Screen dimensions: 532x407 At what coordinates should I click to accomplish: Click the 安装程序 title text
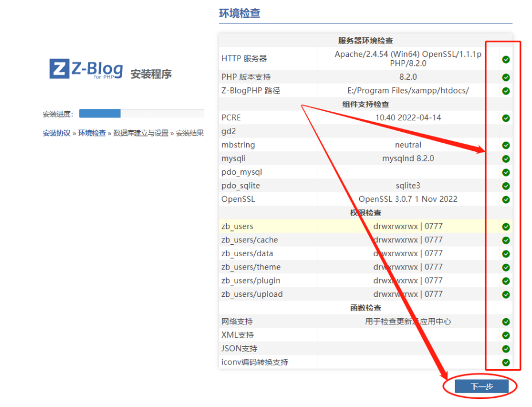(151, 74)
